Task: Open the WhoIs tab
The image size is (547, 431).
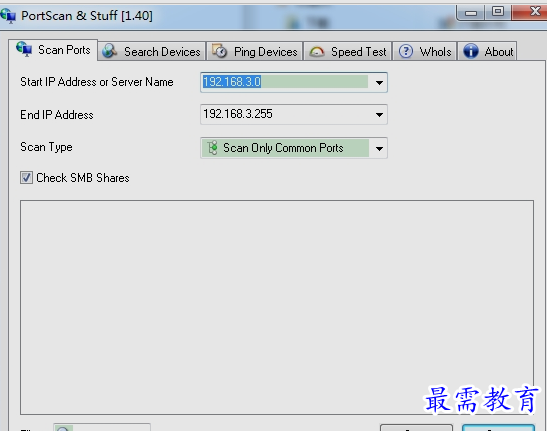Action: pos(425,52)
